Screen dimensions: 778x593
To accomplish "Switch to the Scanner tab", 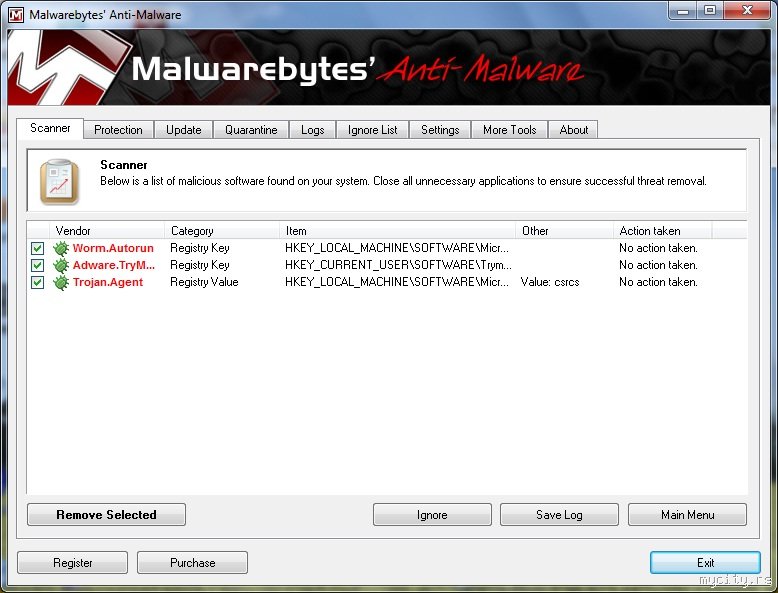I will (x=50, y=129).
